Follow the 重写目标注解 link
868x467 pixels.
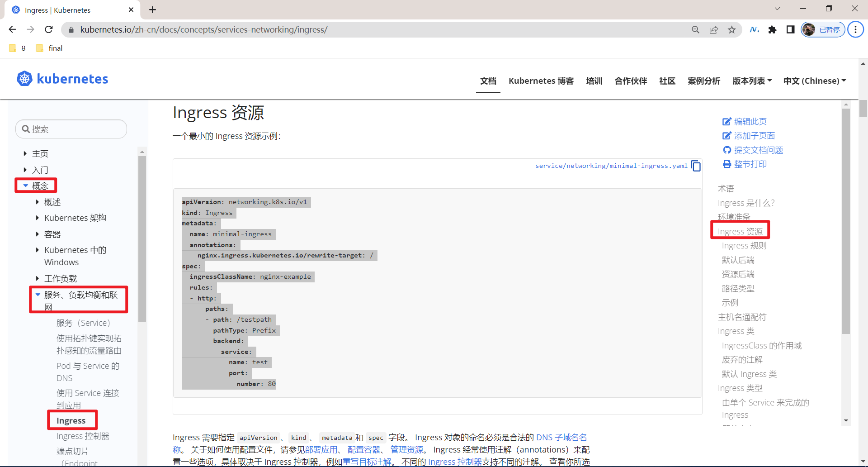(x=367, y=462)
